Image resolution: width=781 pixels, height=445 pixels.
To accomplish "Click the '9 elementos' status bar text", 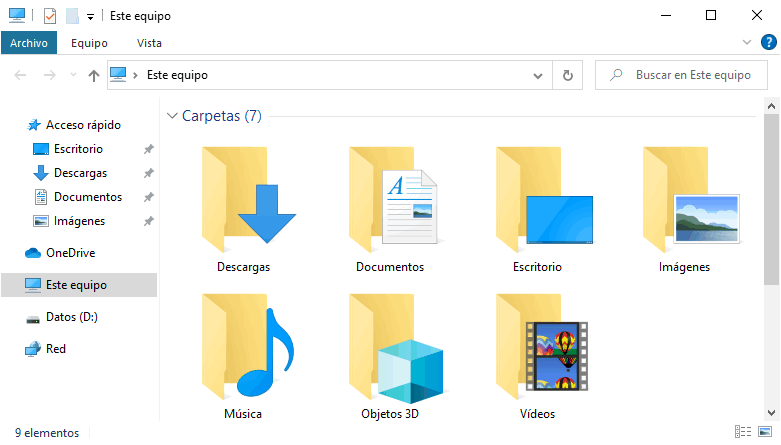I will [47, 433].
